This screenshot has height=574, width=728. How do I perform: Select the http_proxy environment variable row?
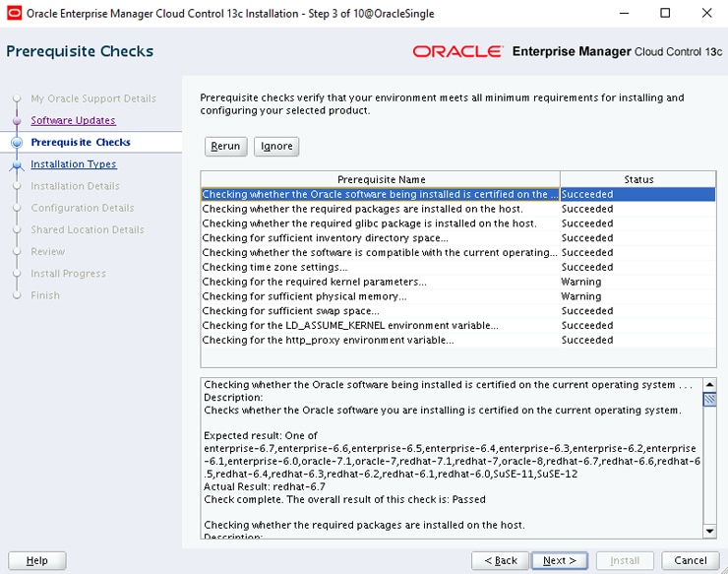458,340
